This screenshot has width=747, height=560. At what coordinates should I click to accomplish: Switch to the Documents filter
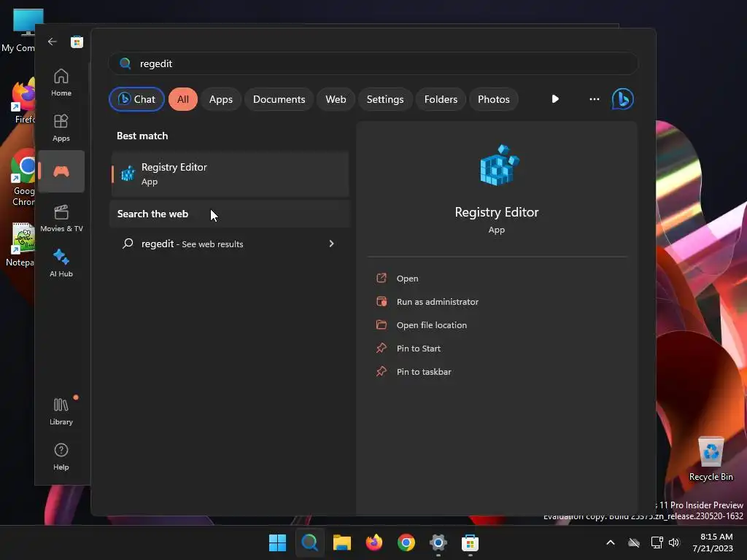point(279,99)
